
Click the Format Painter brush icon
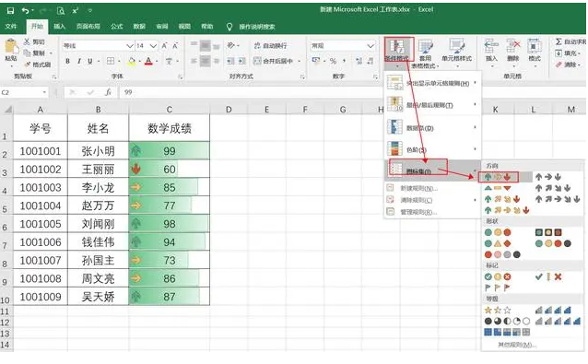(x=27, y=65)
